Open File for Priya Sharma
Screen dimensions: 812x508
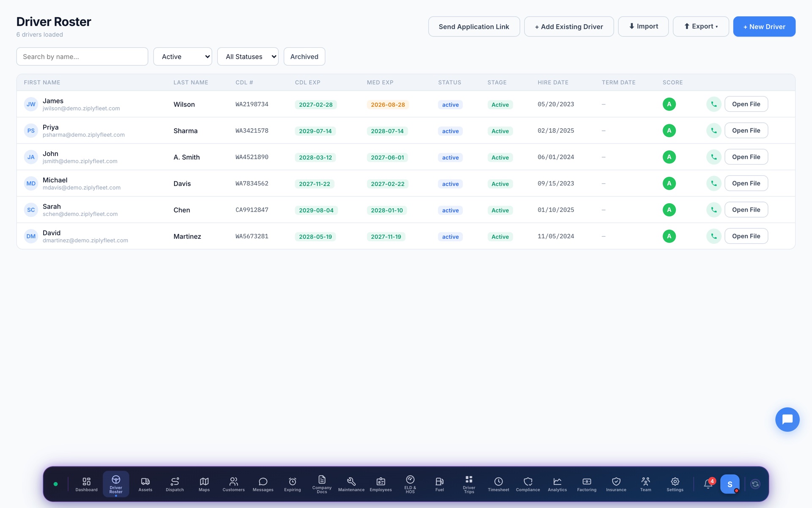click(x=746, y=130)
